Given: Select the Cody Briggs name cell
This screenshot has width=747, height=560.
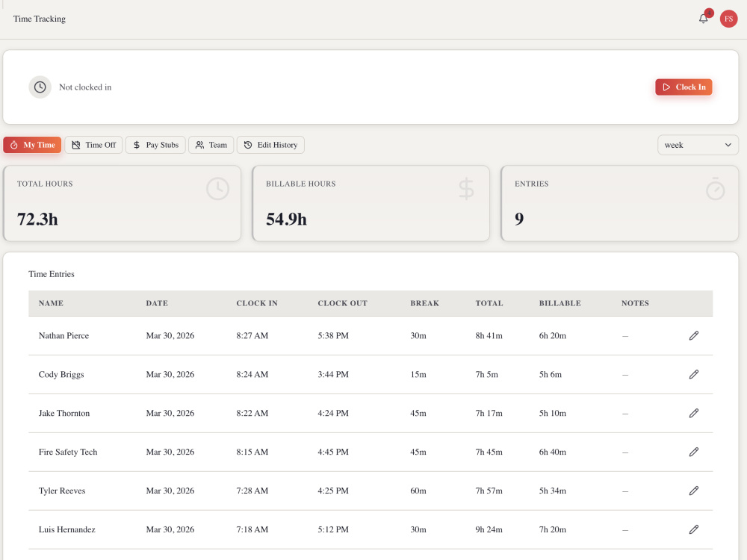Looking at the screenshot, I should pos(61,374).
